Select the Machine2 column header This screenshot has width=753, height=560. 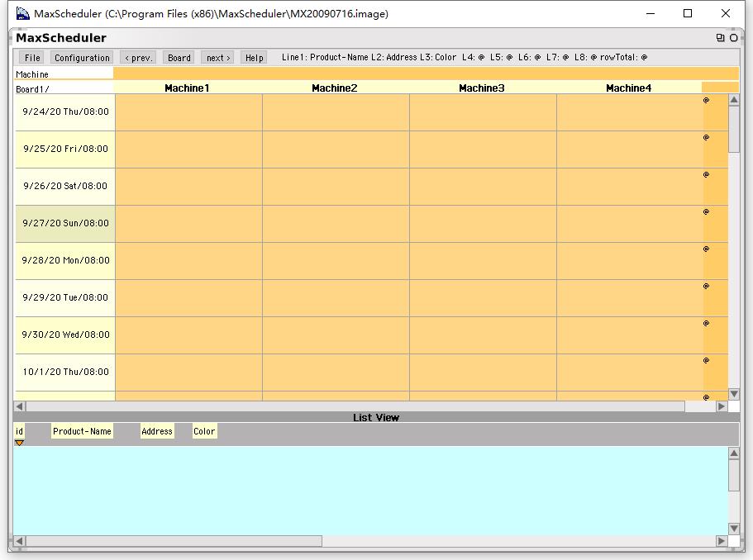coord(334,87)
